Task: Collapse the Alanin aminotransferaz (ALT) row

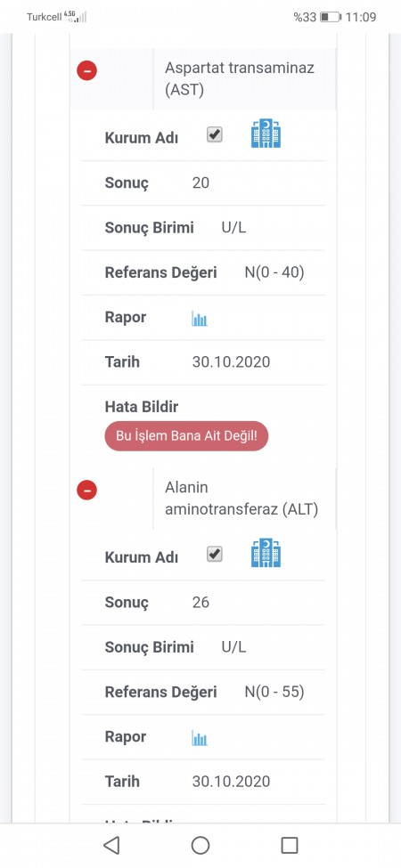Action: 87,490
